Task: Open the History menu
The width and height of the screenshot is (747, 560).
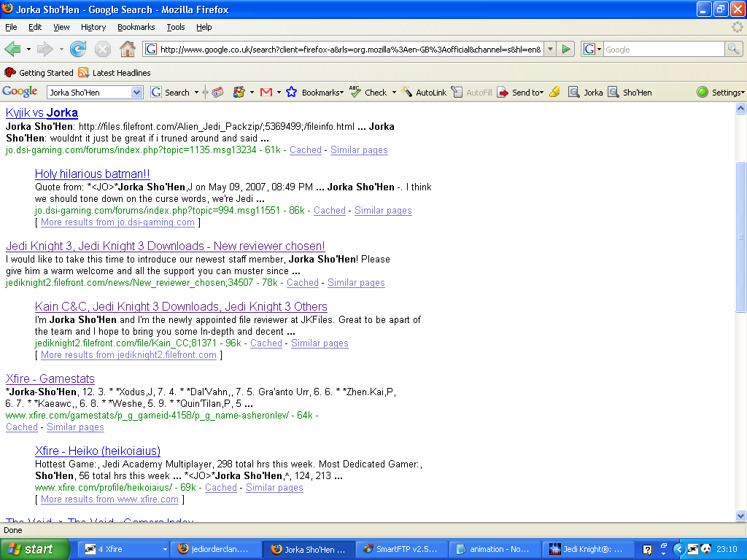Action: coord(93,27)
